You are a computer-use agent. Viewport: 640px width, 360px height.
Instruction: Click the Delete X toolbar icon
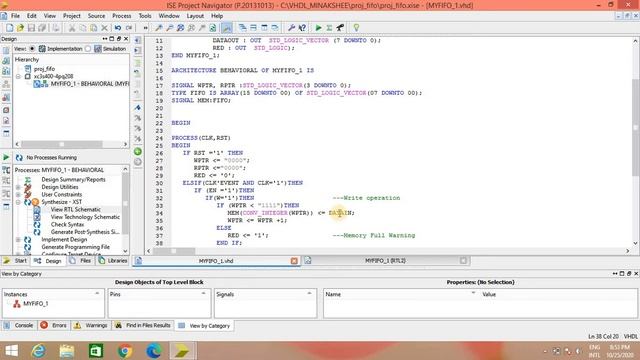(104, 28)
